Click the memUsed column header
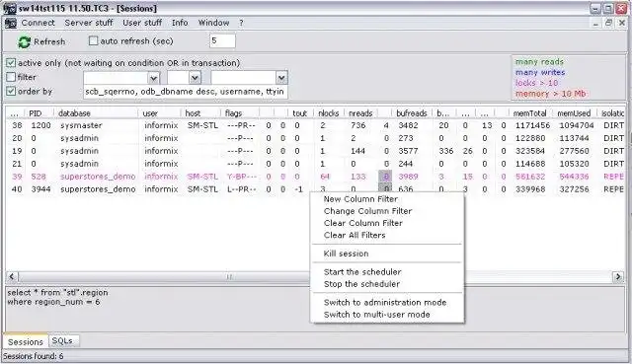Screen dimensions: 632x364 (x=574, y=113)
